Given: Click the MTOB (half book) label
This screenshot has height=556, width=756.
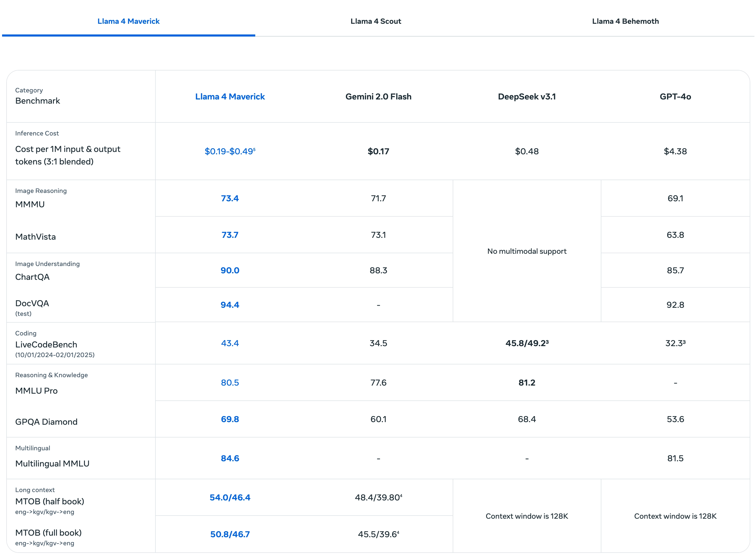Looking at the screenshot, I should (x=49, y=501).
